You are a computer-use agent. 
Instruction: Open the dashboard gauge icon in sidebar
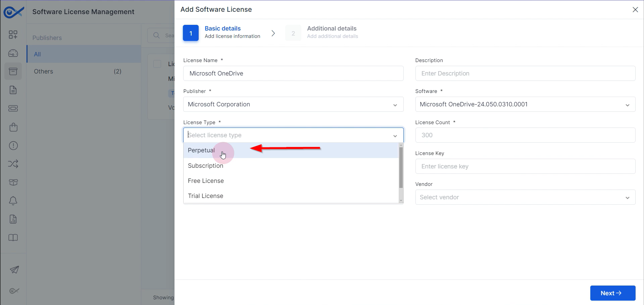click(x=13, y=53)
